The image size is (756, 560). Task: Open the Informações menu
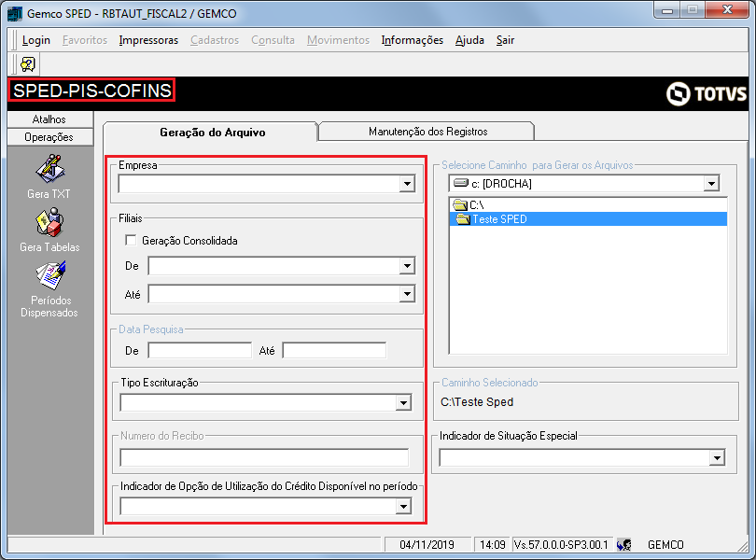413,40
